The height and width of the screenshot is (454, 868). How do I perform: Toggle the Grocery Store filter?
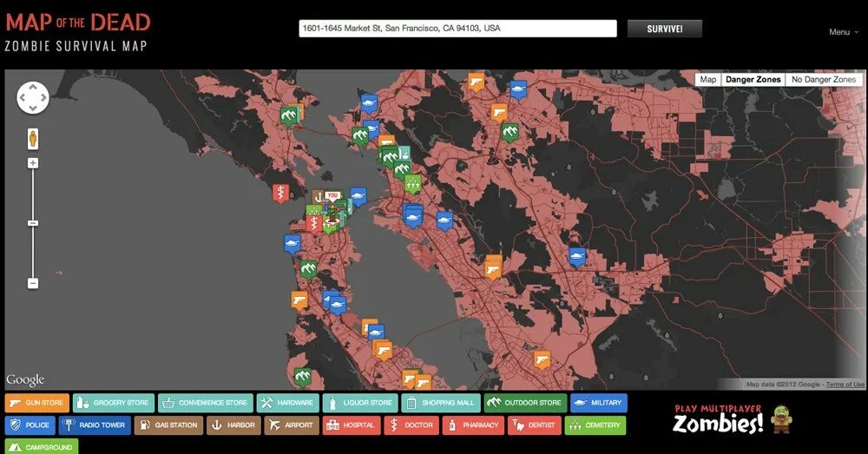click(114, 403)
